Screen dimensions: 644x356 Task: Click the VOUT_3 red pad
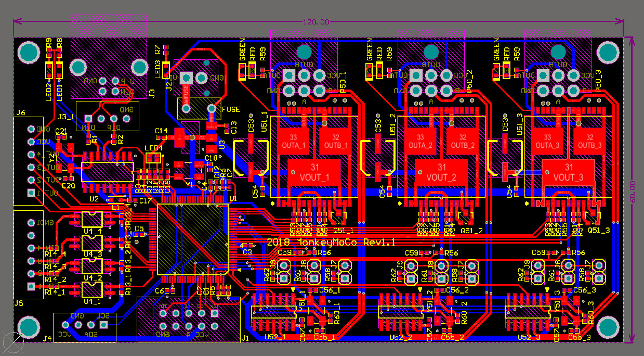tap(569, 172)
